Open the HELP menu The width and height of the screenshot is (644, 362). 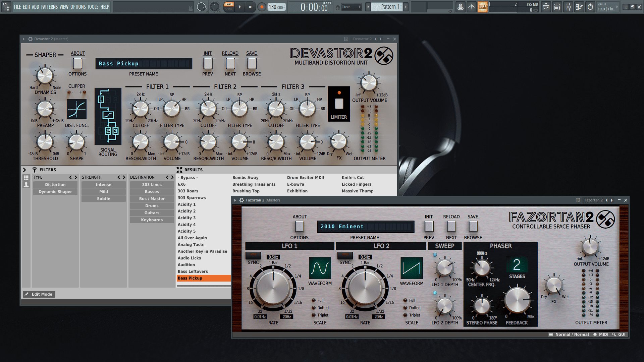(x=105, y=7)
